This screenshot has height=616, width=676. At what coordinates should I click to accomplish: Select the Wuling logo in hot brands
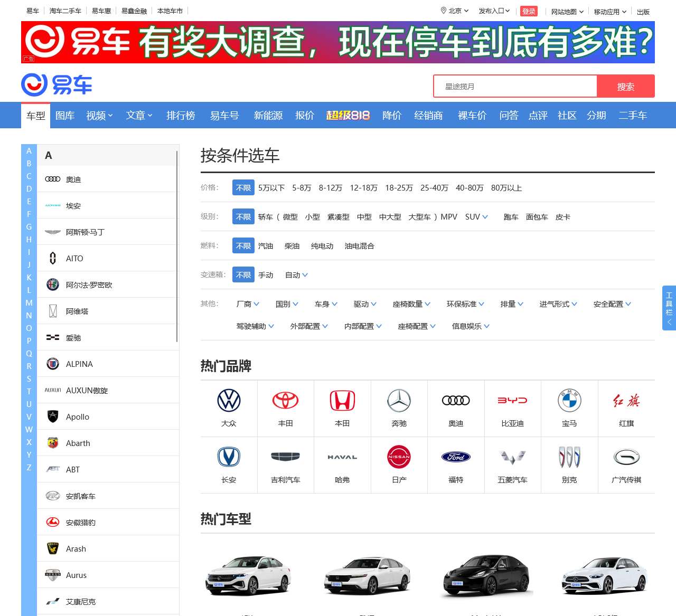(x=512, y=457)
